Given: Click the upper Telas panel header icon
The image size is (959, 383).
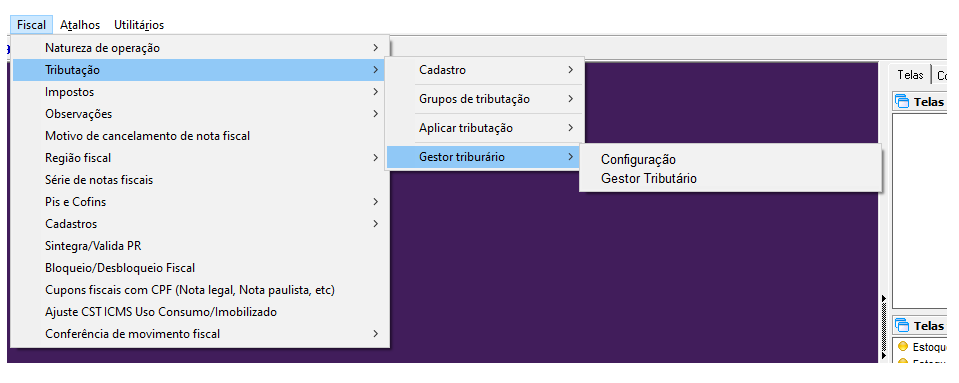Looking at the screenshot, I should click(x=902, y=102).
